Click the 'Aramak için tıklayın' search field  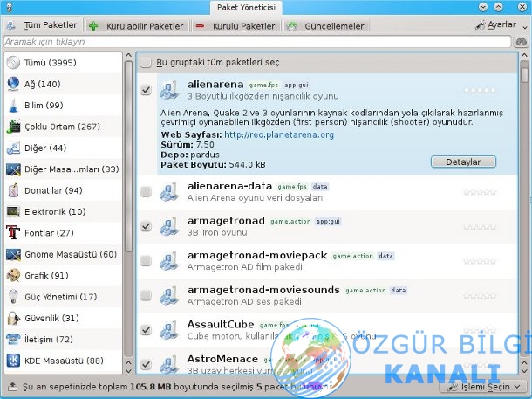pos(253,41)
